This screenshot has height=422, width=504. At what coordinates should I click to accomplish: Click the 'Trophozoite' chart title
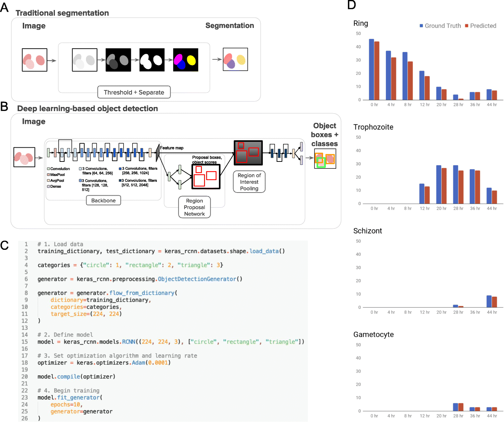(374, 127)
